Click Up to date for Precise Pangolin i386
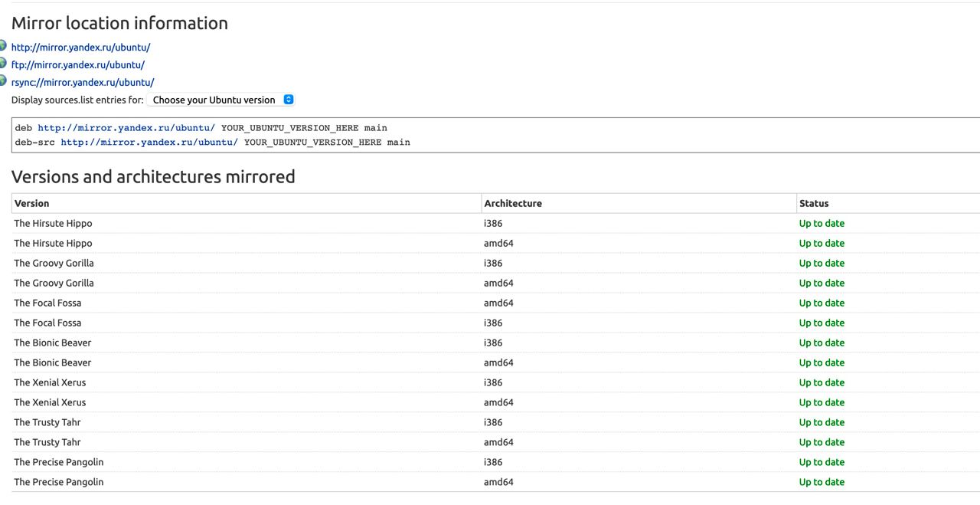The image size is (980, 505). 822,462
